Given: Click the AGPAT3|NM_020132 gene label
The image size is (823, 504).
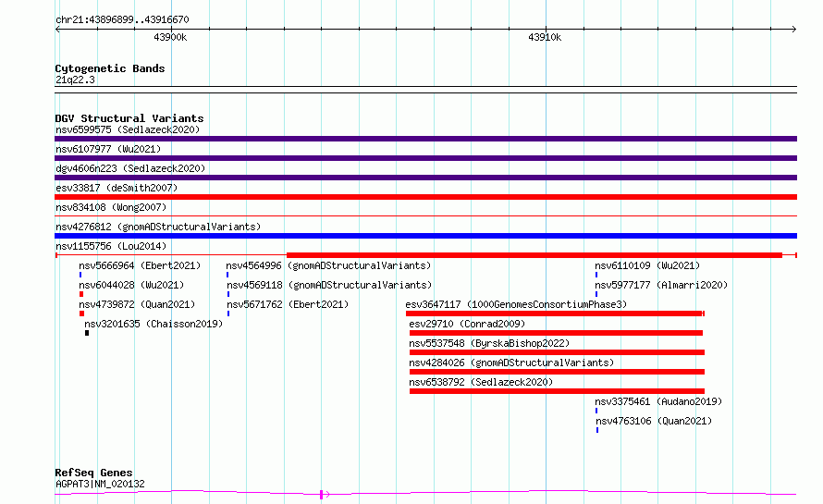Looking at the screenshot, I should pos(100,484).
